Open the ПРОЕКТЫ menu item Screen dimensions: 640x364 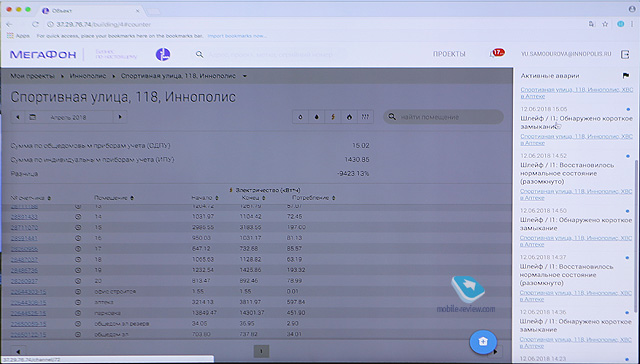click(449, 54)
